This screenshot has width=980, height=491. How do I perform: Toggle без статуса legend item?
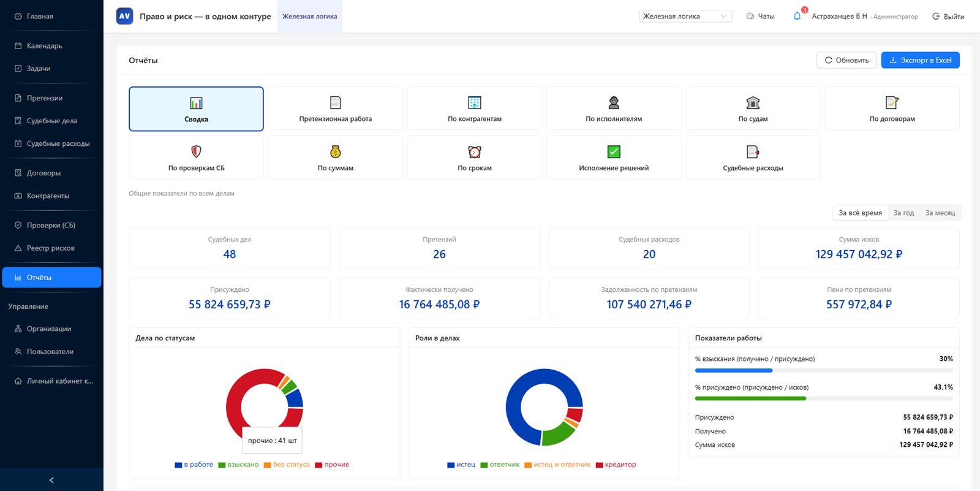click(287, 465)
